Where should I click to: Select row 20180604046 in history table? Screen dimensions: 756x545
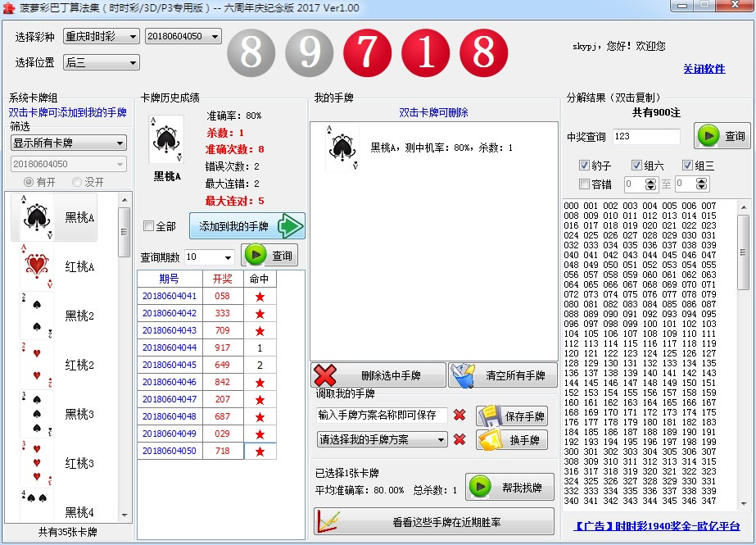[x=170, y=382]
